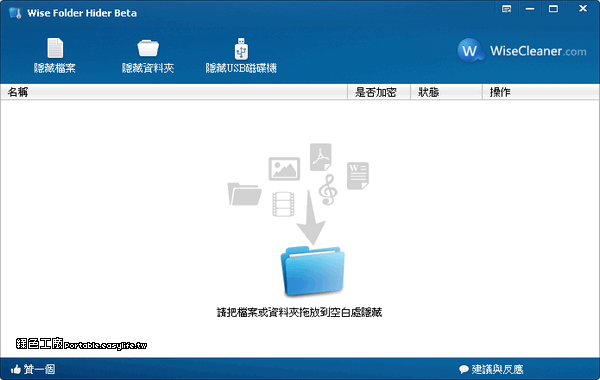Click the 隱藏USB磁碟機 text label
The image size is (600, 380).
[x=241, y=68]
